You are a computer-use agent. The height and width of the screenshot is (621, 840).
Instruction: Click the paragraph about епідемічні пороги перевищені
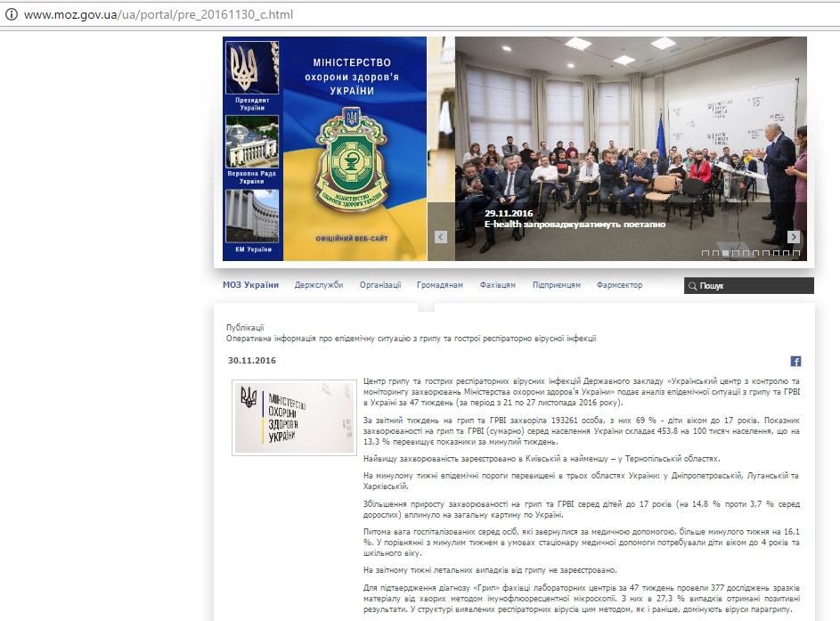point(582,480)
